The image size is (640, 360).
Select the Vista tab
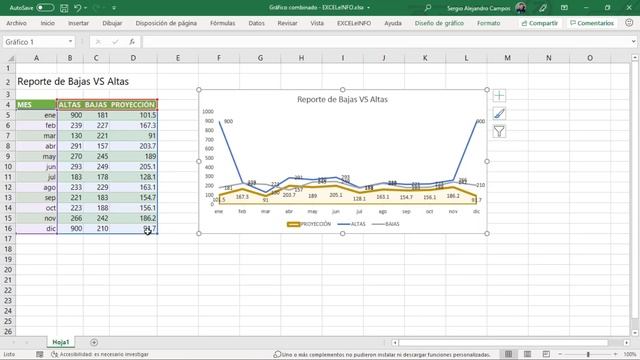[317, 23]
